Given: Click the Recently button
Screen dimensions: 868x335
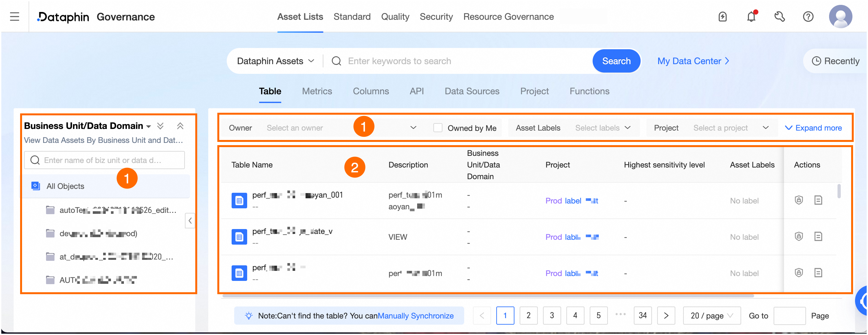Looking at the screenshot, I should click(835, 61).
